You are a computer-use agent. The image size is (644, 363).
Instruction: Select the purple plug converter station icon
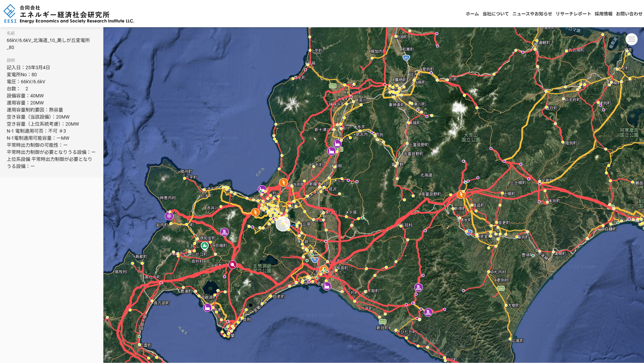232,265
